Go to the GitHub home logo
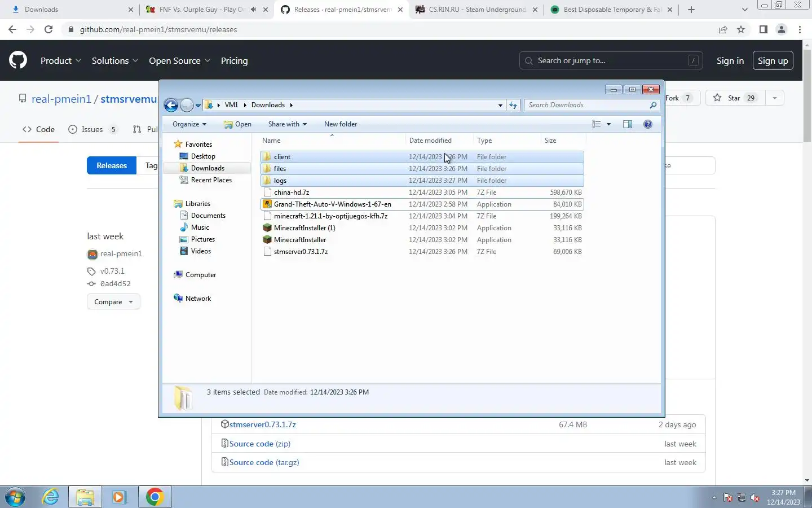Viewport: 812px width, 508px height. pyautogui.click(x=18, y=60)
